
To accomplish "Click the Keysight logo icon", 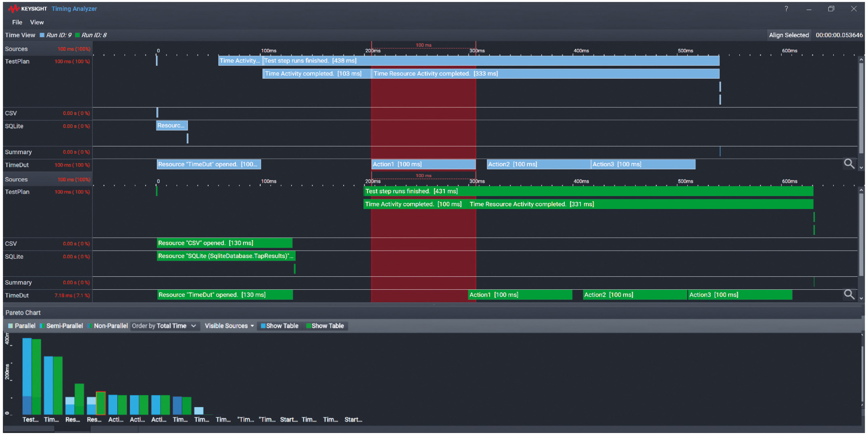I will [x=13, y=8].
